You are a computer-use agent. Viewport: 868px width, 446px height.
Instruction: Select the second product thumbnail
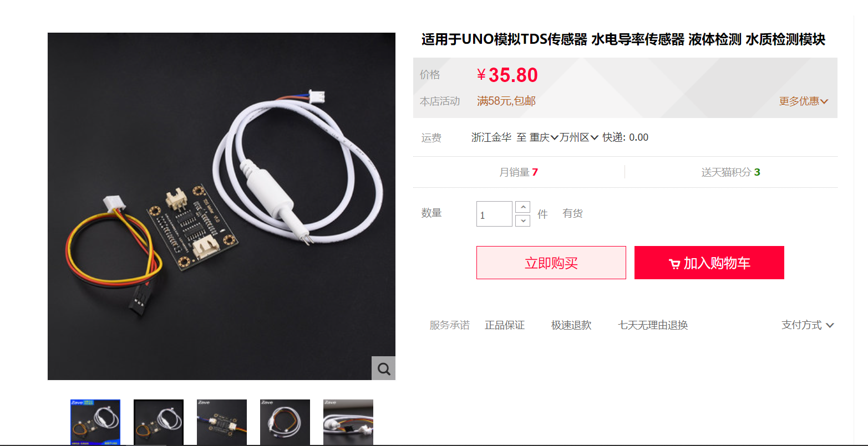[159, 422]
